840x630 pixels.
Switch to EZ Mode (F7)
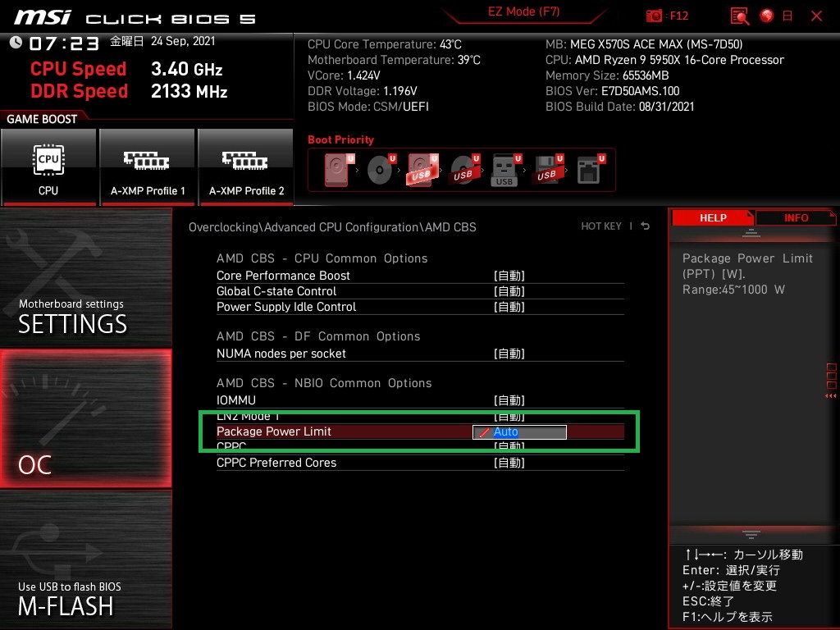click(524, 11)
